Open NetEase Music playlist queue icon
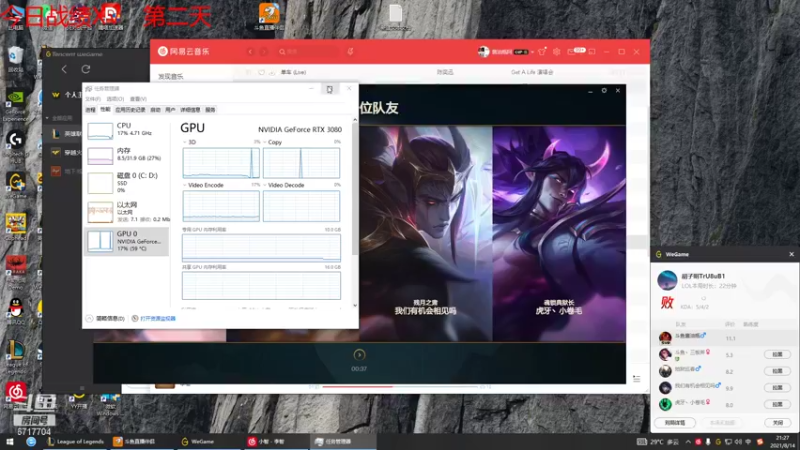Viewport: 800px width, 450px height. [x=637, y=379]
